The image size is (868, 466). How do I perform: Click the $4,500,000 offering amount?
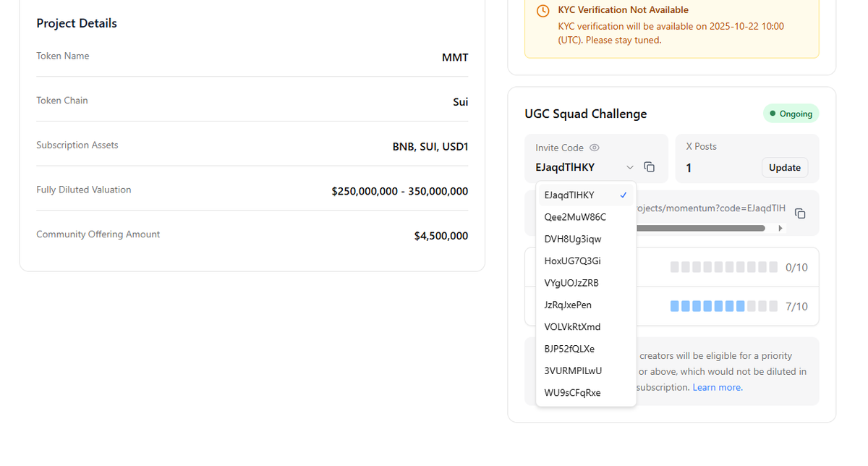(x=441, y=236)
